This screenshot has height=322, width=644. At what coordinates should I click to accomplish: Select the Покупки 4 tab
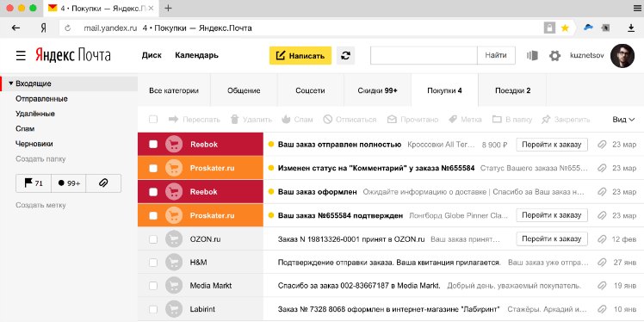(444, 90)
